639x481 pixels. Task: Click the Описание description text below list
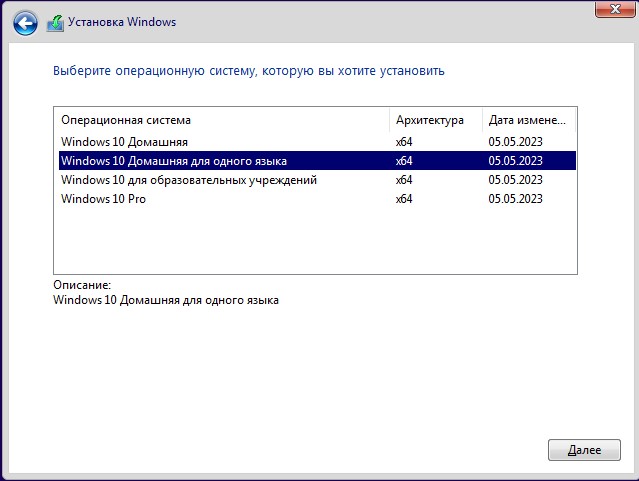click(165, 300)
